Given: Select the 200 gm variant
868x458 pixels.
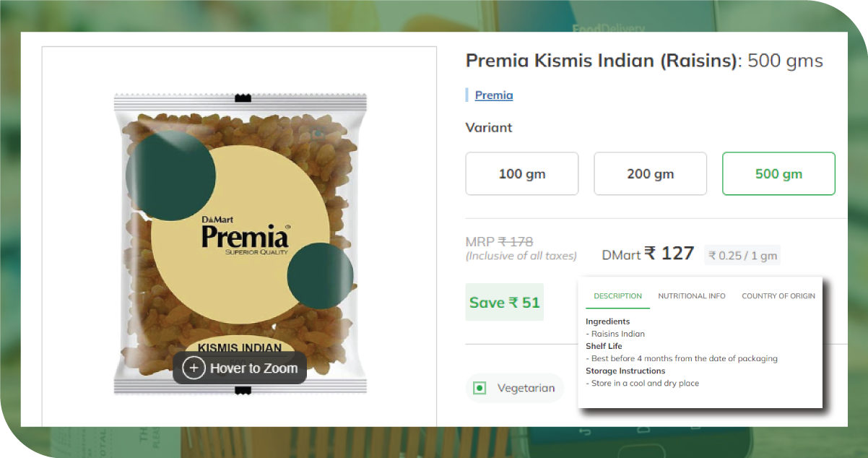Looking at the screenshot, I should click(650, 173).
